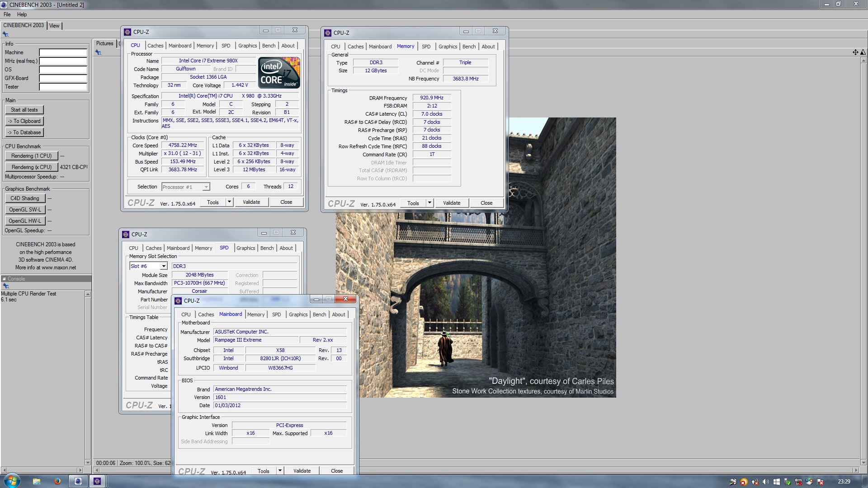Click the network disconnected tray icon

click(798, 482)
